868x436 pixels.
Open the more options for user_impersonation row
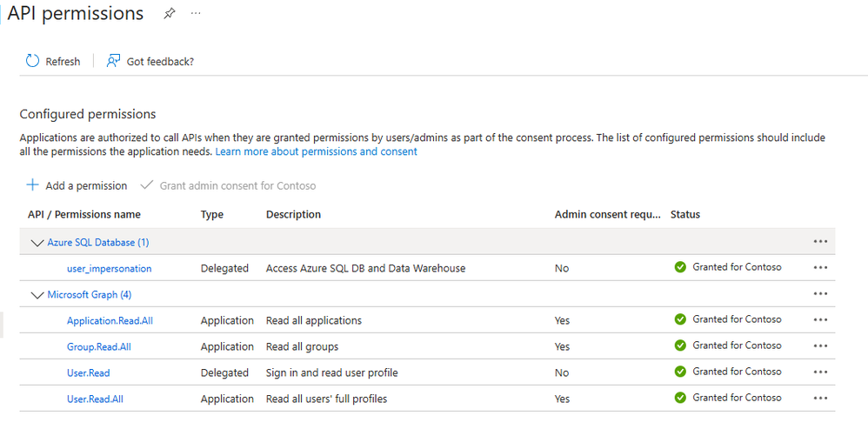click(820, 268)
